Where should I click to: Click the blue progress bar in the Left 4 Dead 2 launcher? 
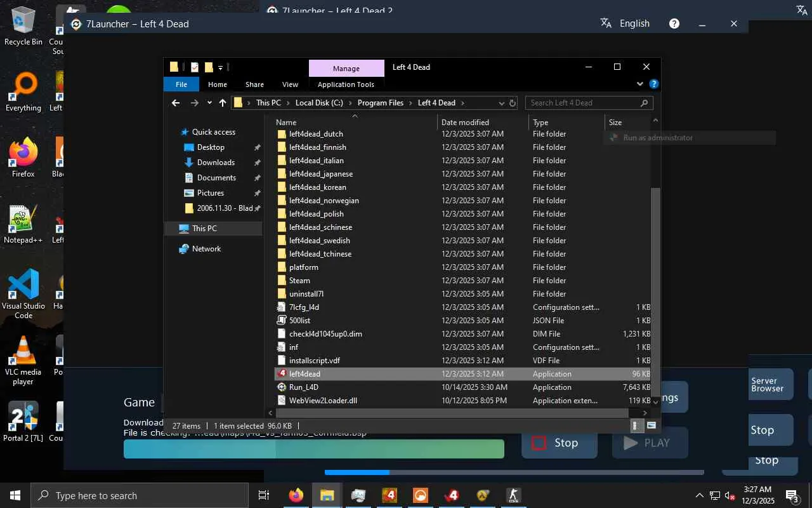514,472
